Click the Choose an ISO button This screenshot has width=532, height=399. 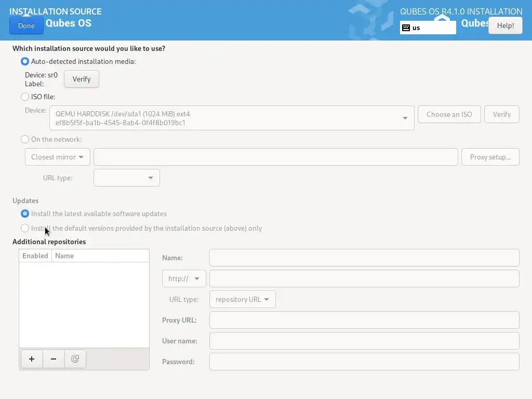coord(449,114)
